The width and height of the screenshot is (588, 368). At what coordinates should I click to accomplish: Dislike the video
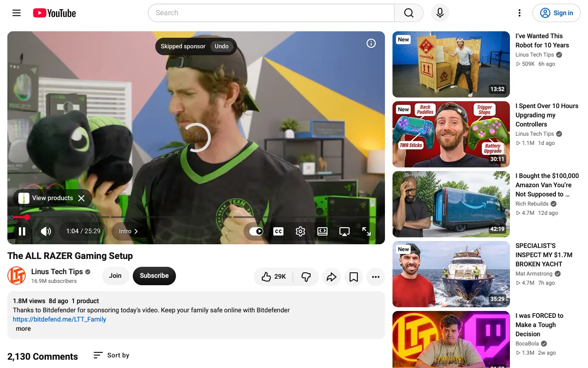306,276
